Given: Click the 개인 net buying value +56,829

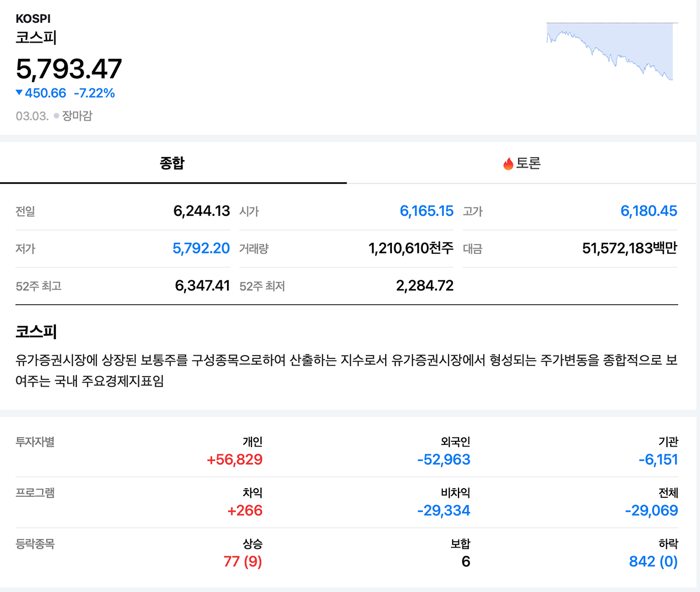Looking at the screenshot, I should 235,460.
